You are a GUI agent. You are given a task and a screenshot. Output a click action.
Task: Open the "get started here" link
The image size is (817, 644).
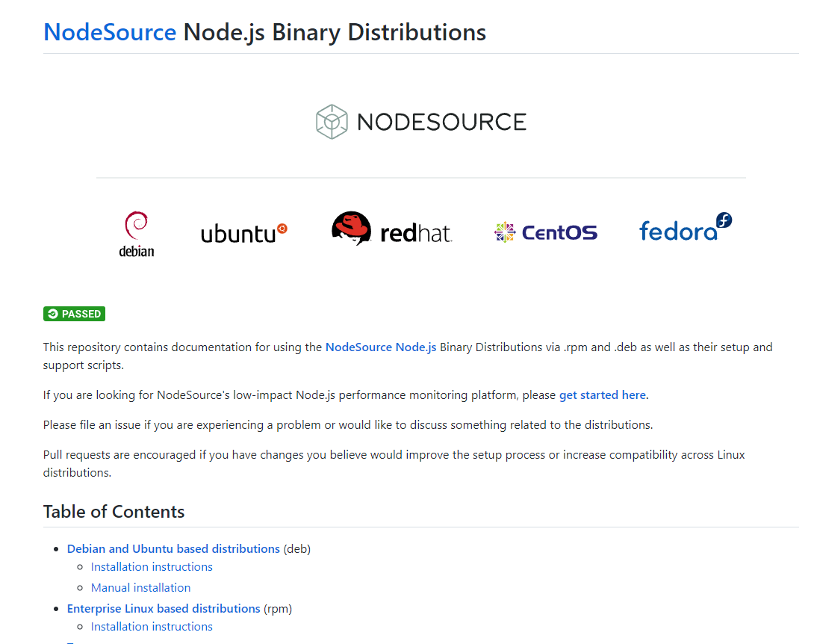tap(603, 395)
